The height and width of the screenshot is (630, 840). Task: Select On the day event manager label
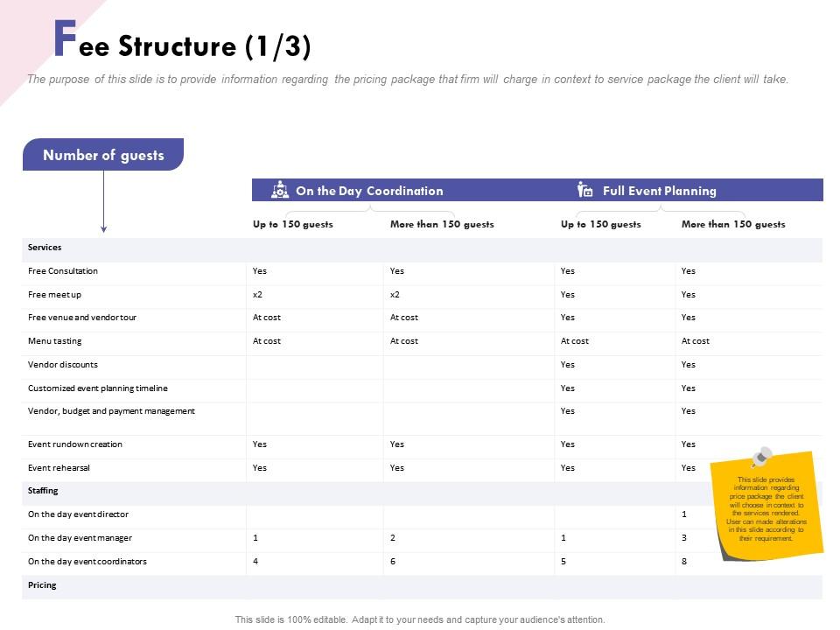(x=80, y=538)
